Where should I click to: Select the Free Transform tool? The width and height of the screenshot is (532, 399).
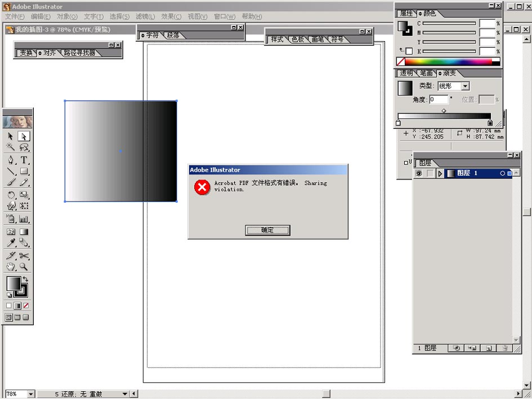pos(24,205)
